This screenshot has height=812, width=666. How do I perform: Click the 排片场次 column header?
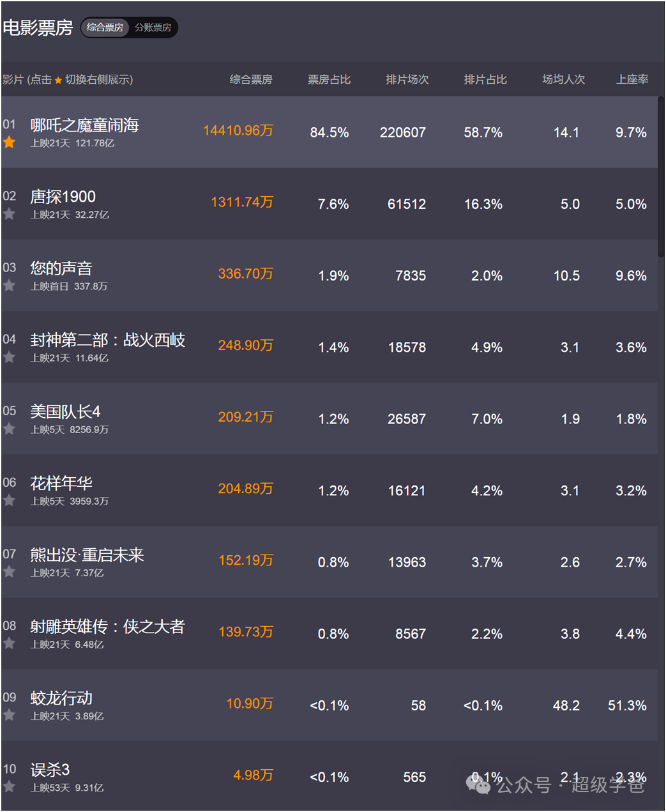tap(407, 79)
